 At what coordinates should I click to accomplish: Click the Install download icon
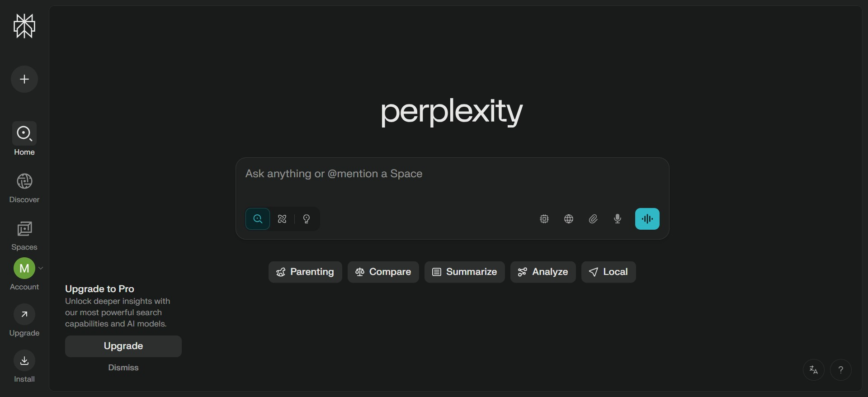click(x=24, y=360)
